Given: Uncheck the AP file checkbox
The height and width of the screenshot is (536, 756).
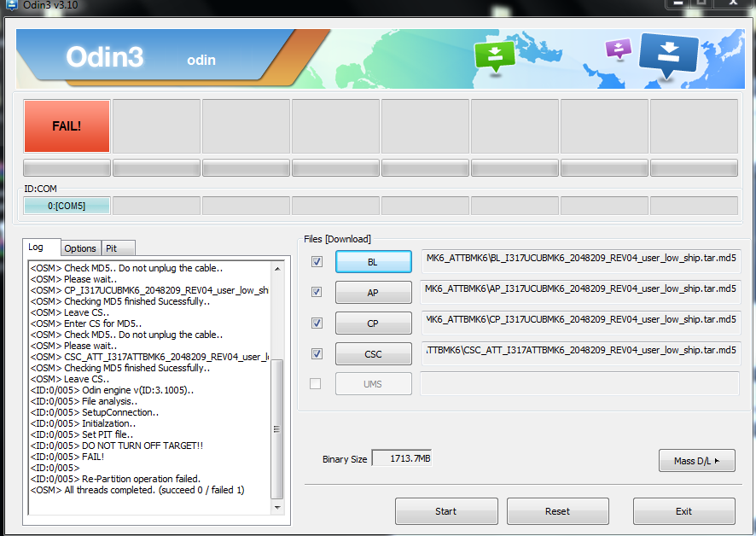Looking at the screenshot, I should click(x=317, y=293).
